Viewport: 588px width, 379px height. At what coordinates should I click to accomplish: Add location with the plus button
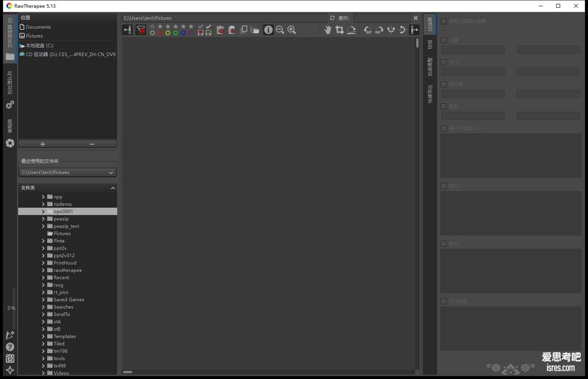[x=43, y=144]
